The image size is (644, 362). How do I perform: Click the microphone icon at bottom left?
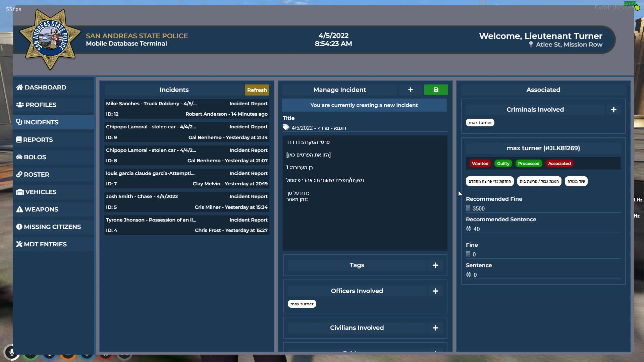pos(12,352)
